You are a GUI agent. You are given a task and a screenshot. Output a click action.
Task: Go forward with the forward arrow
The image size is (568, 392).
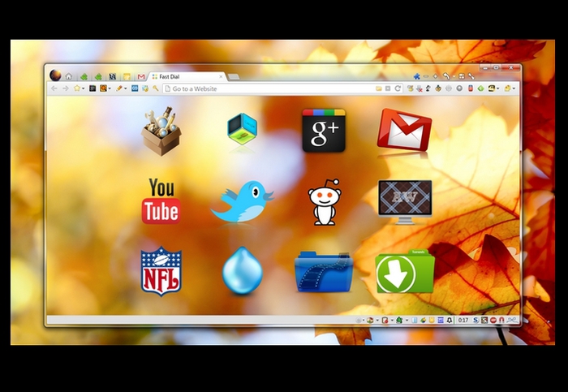click(x=66, y=88)
